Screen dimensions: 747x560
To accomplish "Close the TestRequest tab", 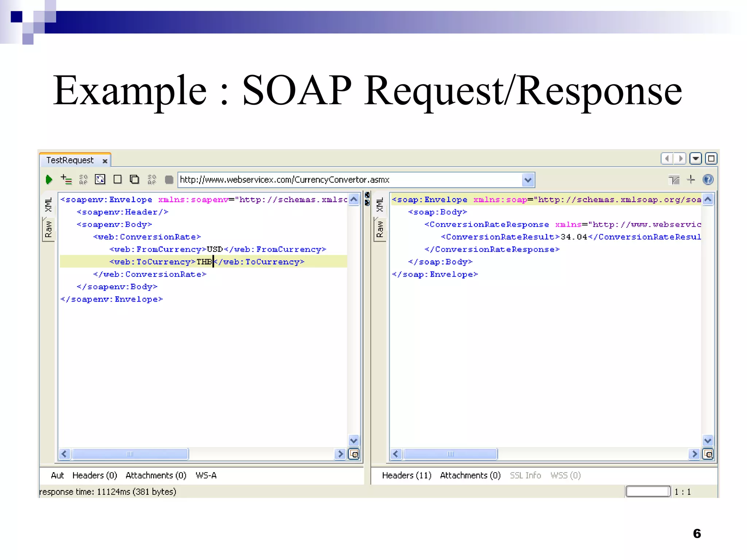I will (105, 161).
